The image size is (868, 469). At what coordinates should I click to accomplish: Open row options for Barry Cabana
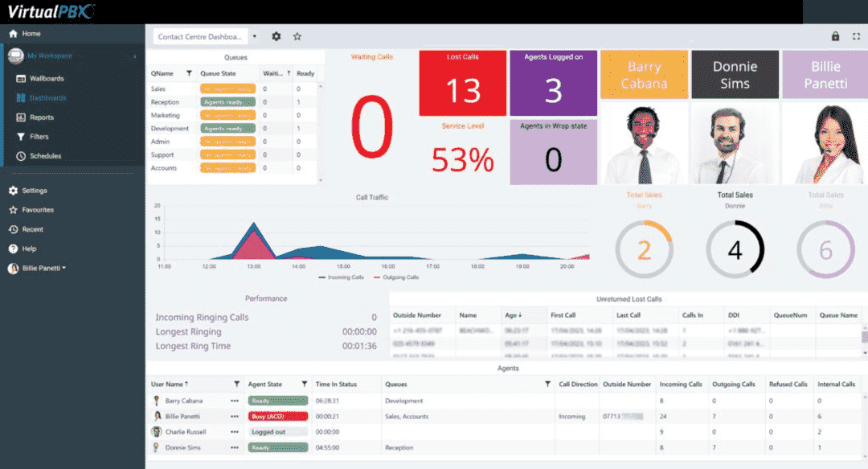(x=234, y=400)
